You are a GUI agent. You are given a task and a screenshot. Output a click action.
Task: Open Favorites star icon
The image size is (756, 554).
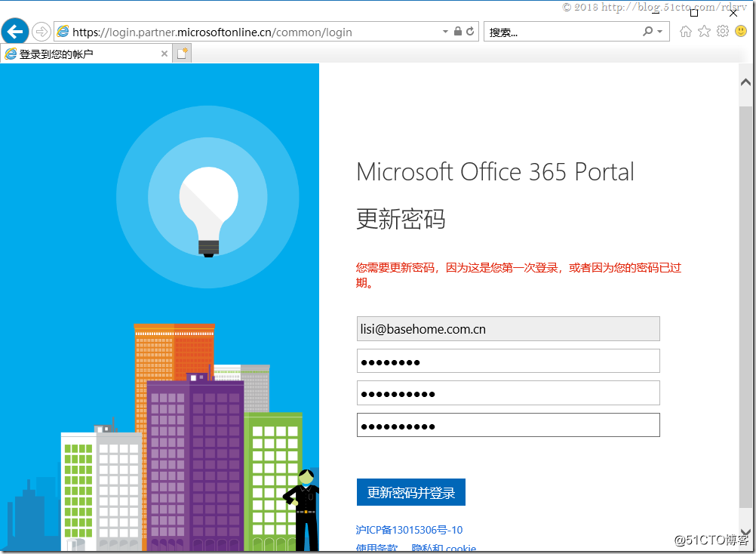[x=704, y=32]
